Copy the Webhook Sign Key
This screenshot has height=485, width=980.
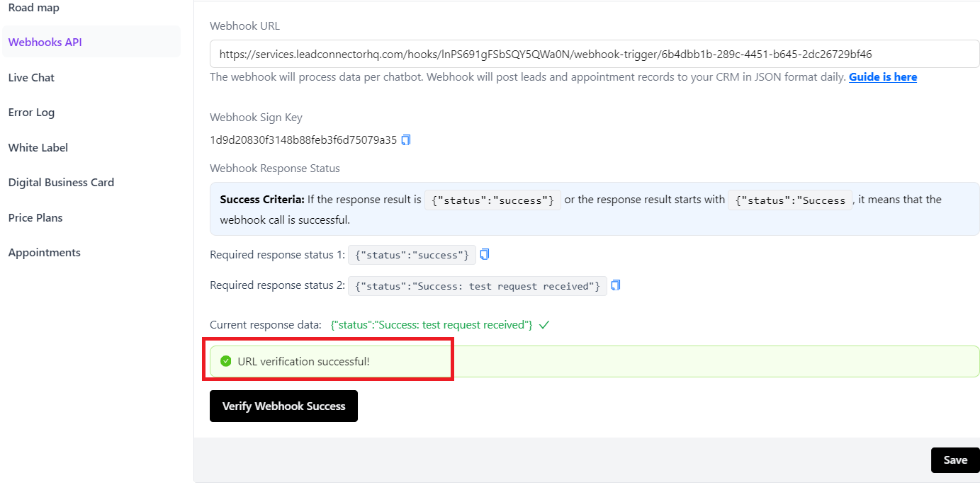tap(406, 140)
